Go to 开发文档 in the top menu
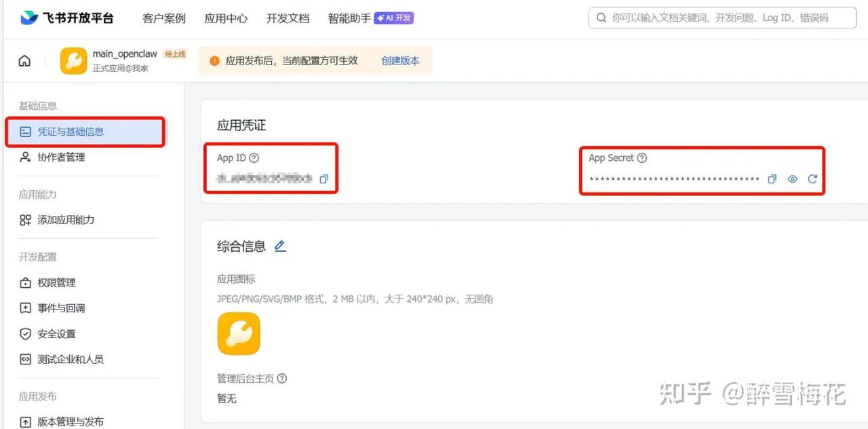This screenshot has width=868, height=429. 288,18
